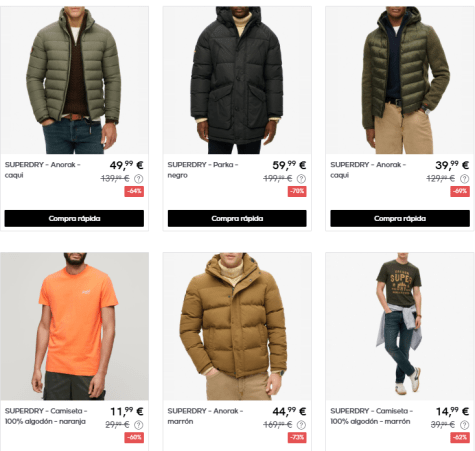Open the brown puffer anorak image
This screenshot has height=451, width=475.
237,326
